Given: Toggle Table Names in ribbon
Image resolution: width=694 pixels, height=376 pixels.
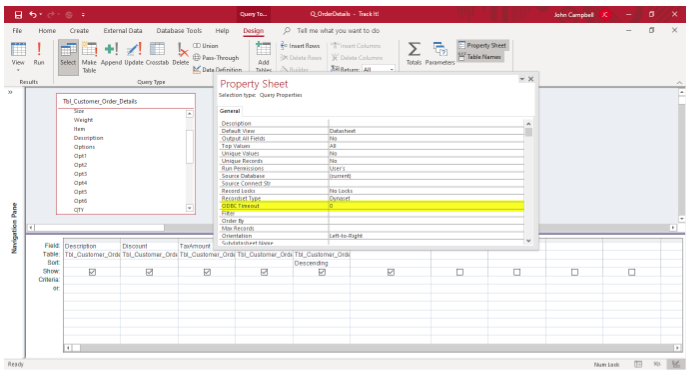Looking at the screenshot, I should pos(480,57).
